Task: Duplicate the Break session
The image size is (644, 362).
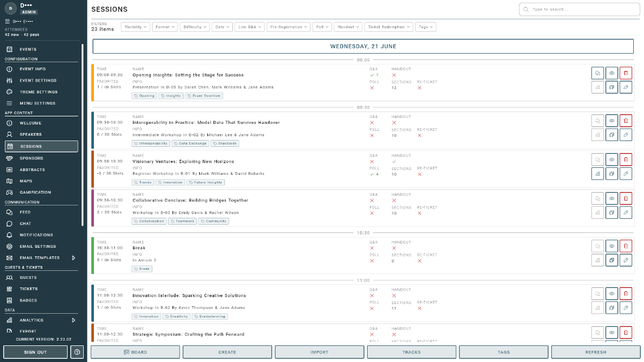Action: coord(612,260)
